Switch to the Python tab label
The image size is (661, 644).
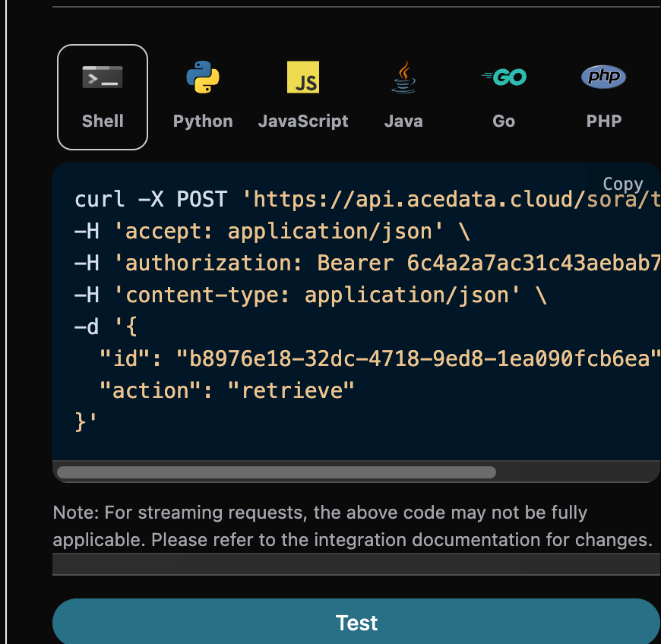tap(203, 121)
